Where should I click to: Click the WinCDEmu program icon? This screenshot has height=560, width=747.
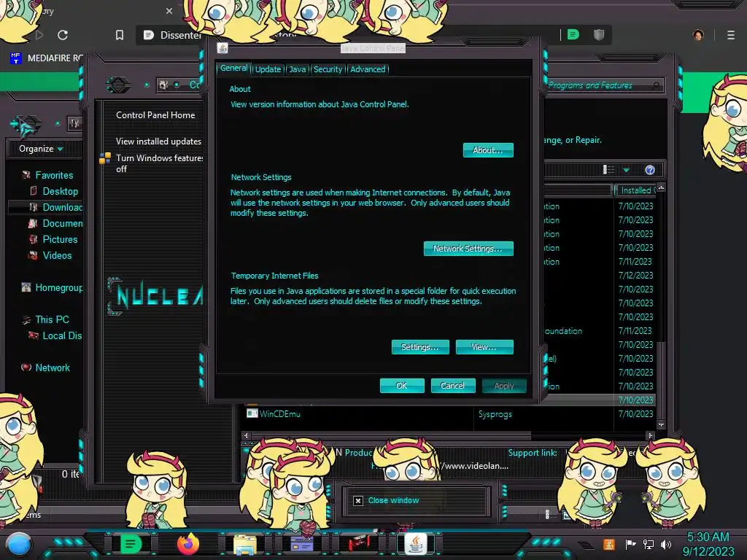tap(252, 413)
